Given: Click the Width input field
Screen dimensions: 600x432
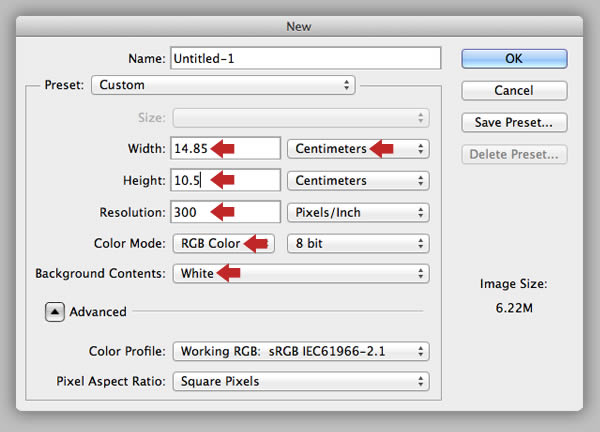Looking at the screenshot, I should [x=225, y=148].
